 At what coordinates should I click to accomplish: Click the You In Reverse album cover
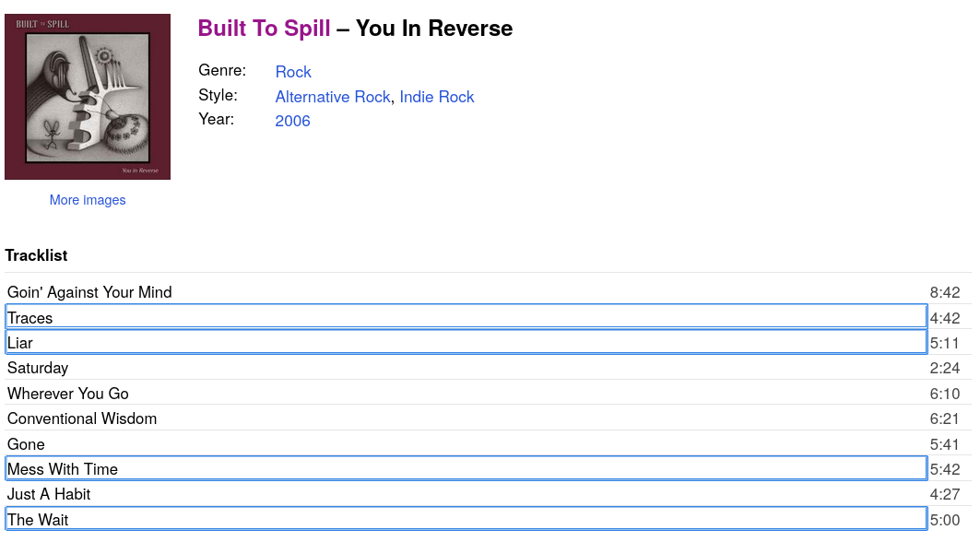88,97
